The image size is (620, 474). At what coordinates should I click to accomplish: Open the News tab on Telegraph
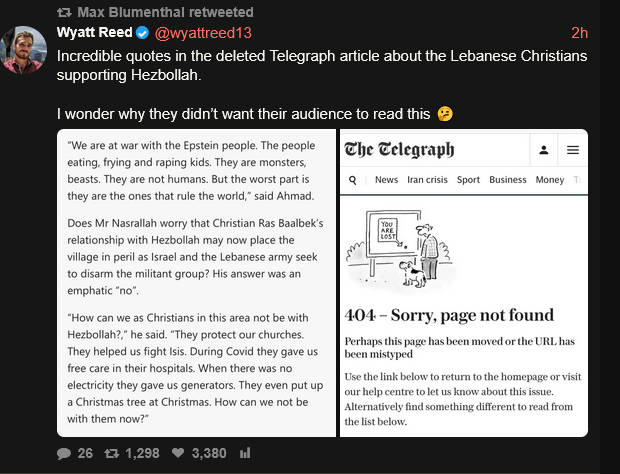tap(386, 179)
